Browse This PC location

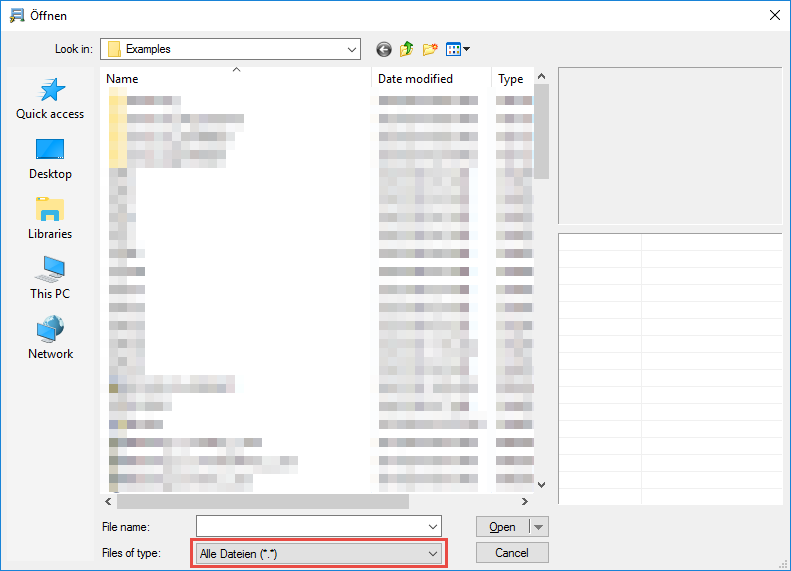coord(50,278)
